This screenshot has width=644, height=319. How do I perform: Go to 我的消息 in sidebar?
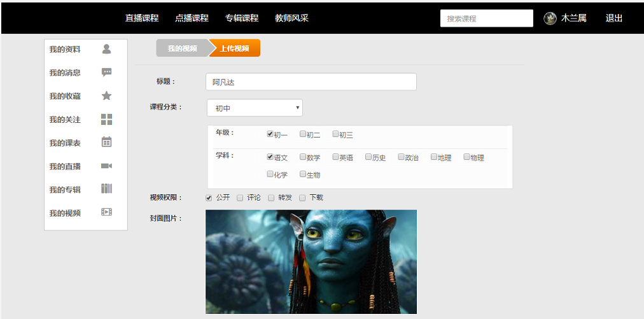click(x=65, y=73)
